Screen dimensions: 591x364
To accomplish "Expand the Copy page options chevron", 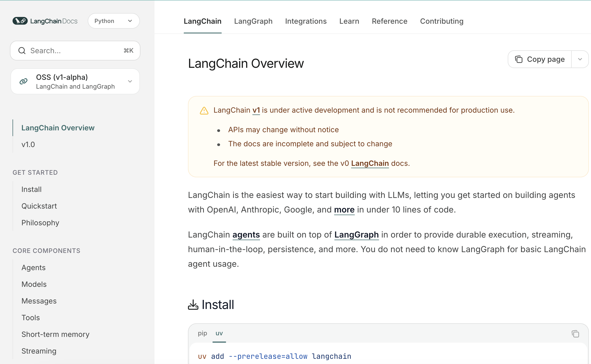I will tap(580, 59).
